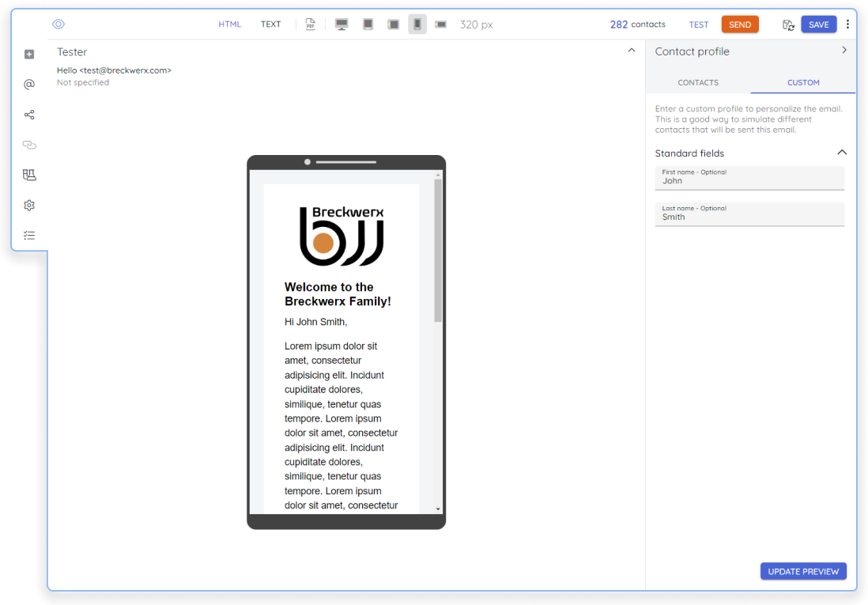
Task: Click the 'Hello <test@breckwerx.com>' sender text
Action: coord(114,70)
